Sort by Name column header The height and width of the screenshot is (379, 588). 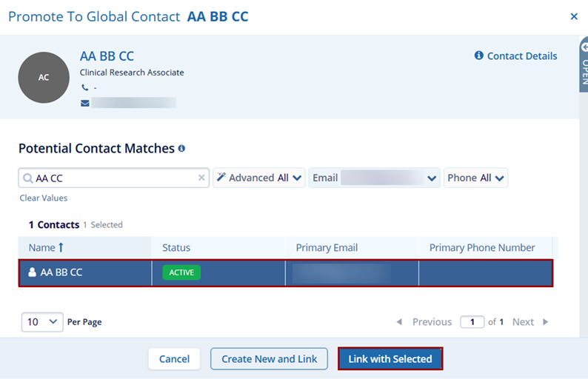(x=46, y=248)
